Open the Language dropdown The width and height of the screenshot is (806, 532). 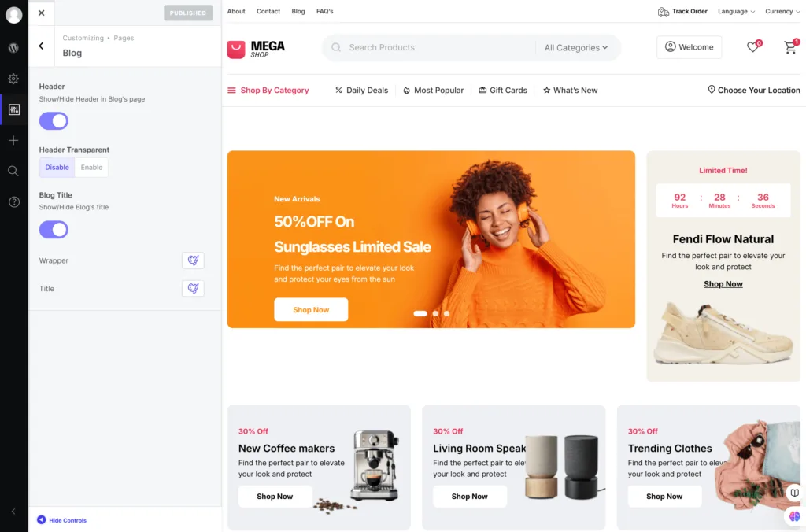coord(736,11)
